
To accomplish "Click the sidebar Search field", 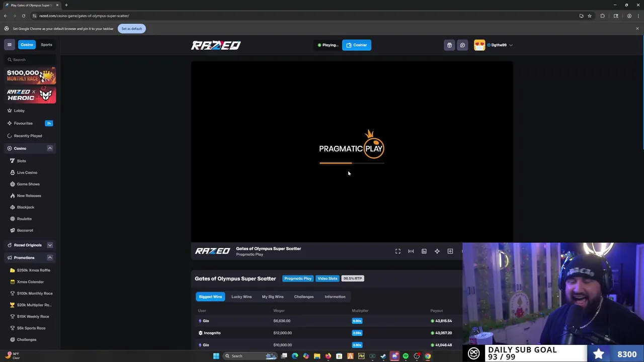I will [x=31, y=60].
